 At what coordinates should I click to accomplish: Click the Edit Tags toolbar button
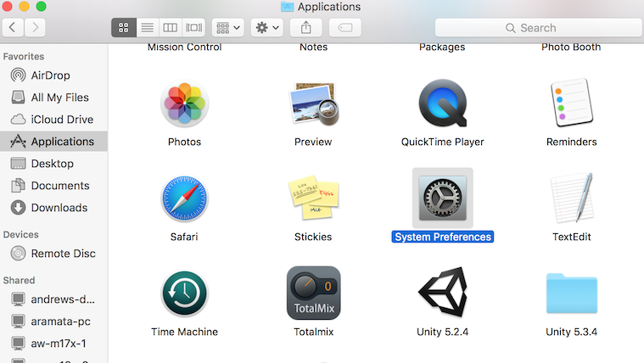click(345, 27)
